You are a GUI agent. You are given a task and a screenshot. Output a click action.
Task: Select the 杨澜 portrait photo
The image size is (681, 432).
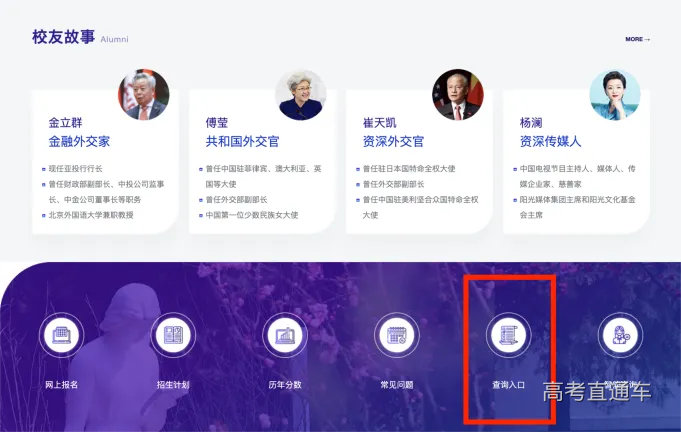coord(615,94)
